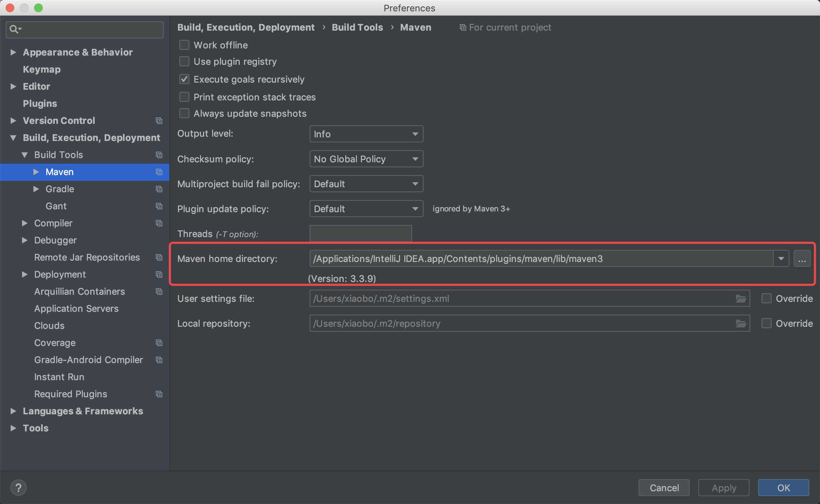The height and width of the screenshot is (504, 820).
Task: Open the Output level dropdown
Action: (366, 134)
